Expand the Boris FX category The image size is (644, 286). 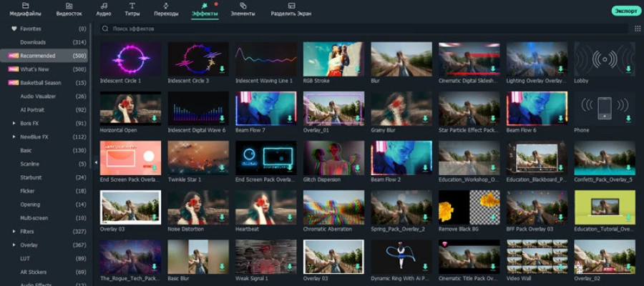tap(14, 123)
